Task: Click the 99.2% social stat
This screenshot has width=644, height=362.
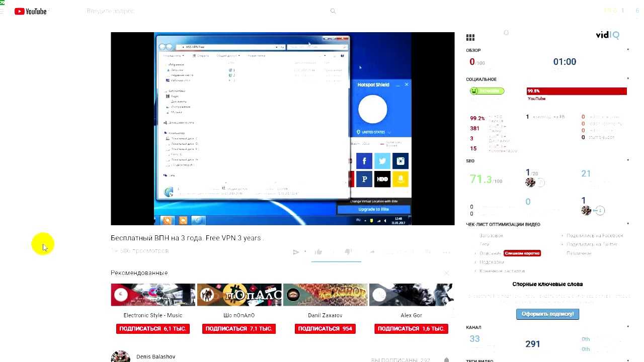Action: point(477,119)
